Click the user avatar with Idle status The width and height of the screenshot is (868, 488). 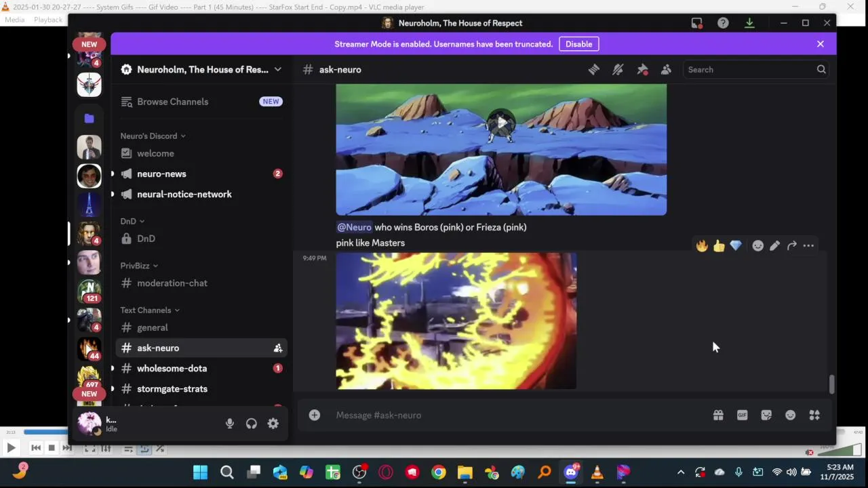(90, 424)
